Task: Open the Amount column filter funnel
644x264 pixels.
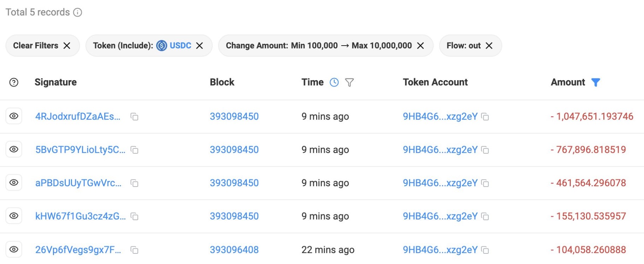Action: 596,82
